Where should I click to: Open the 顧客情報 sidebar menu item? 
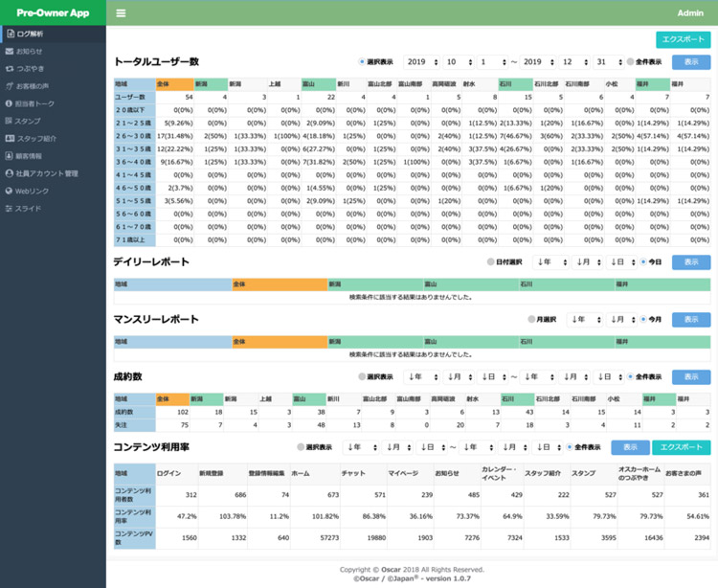pyautogui.click(x=53, y=156)
